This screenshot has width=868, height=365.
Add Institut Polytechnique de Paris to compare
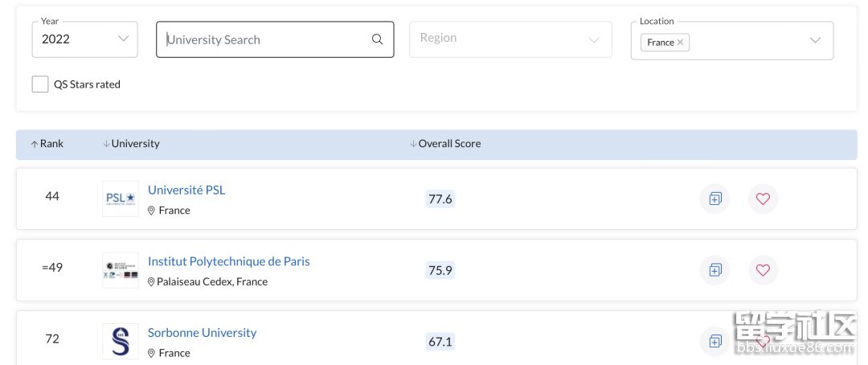pos(715,270)
